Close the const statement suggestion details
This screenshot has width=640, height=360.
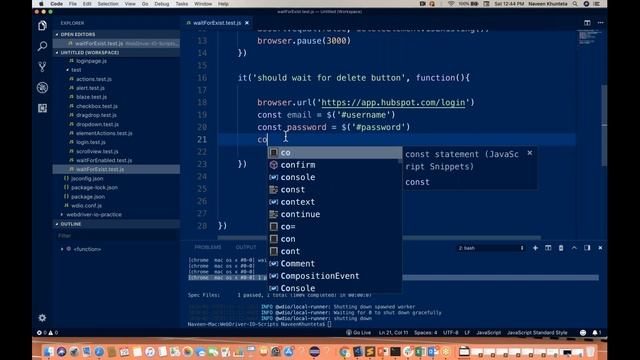point(530,153)
